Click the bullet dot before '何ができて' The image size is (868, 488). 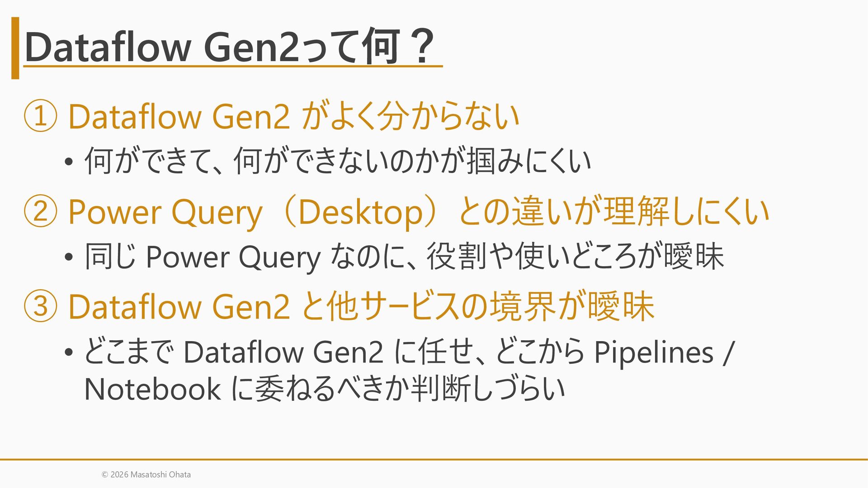(x=68, y=162)
